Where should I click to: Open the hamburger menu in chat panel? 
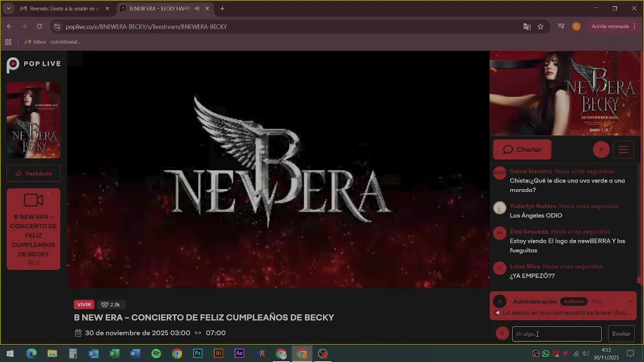click(623, 150)
